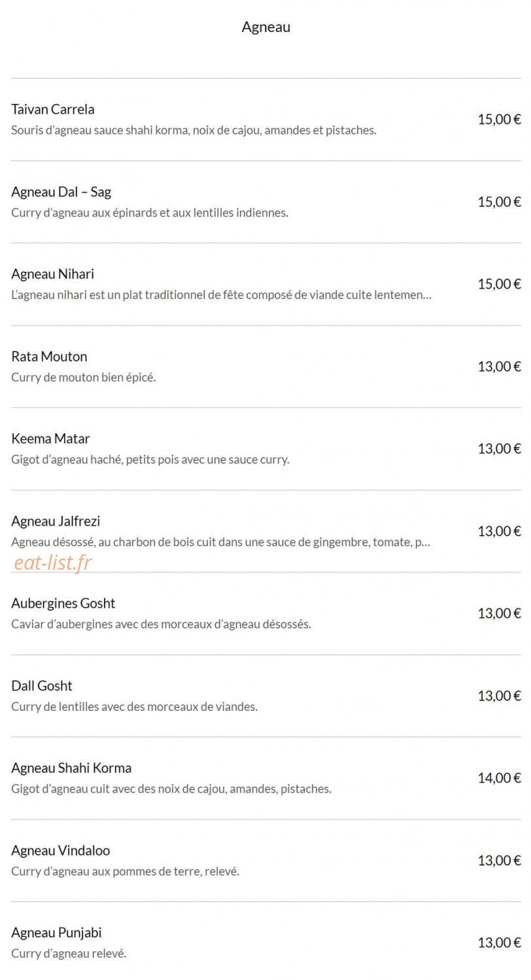Click the Keema Matar dish name
The image size is (531, 980).
click(50, 438)
